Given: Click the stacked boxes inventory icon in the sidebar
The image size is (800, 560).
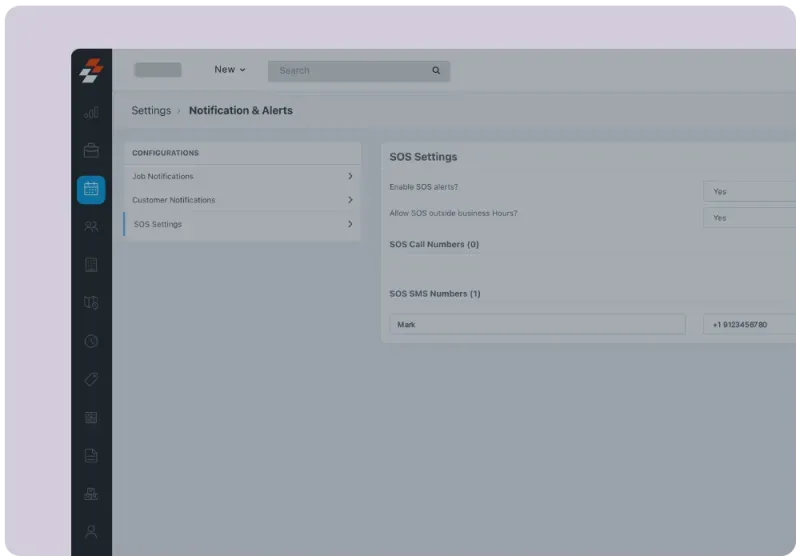Looking at the screenshot, I should click(x=91, y=494).
